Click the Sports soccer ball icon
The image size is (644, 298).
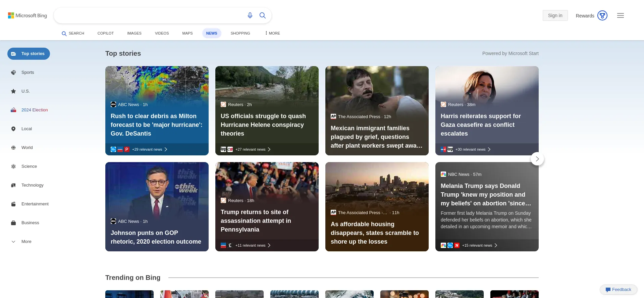tap(13, 72)
